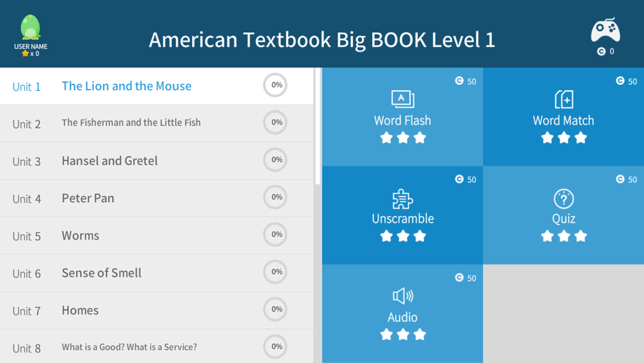The width and height of the screenshot is (644, 363).
Task: Click Unit 1 progress circle 0%
Action: coord(275,85)
